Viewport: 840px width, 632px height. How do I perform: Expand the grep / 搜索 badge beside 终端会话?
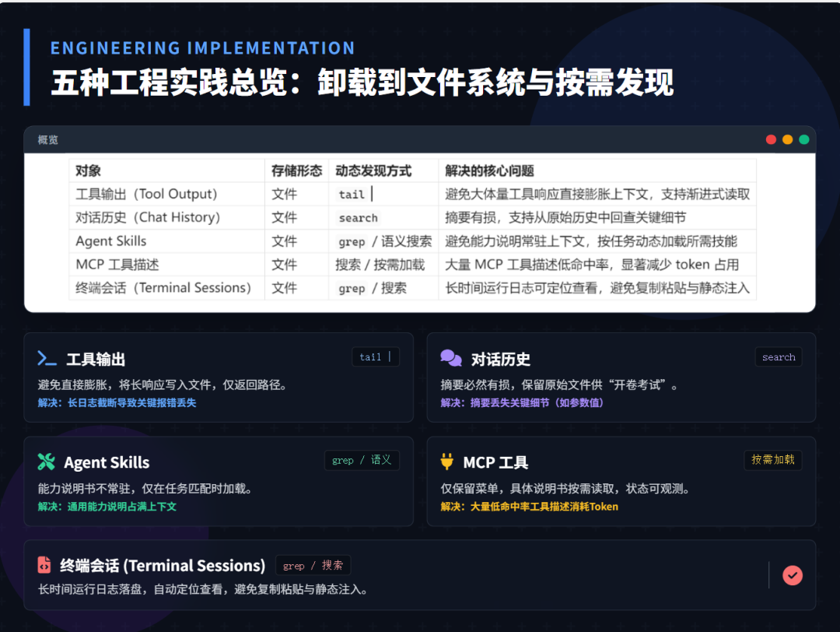coord(313,565)
